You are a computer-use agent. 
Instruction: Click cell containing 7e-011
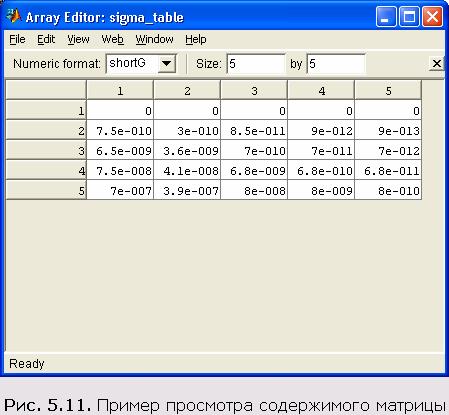pos(321,150)
